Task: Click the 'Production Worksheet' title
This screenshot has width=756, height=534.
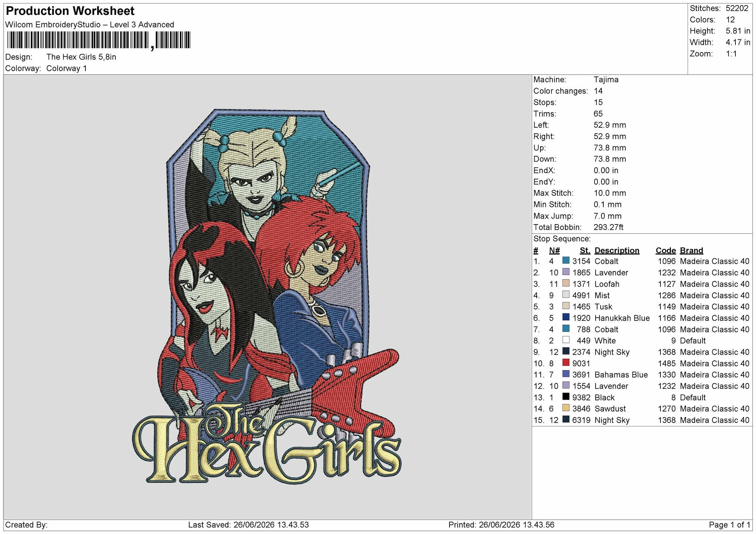Action: click(70, 11)
